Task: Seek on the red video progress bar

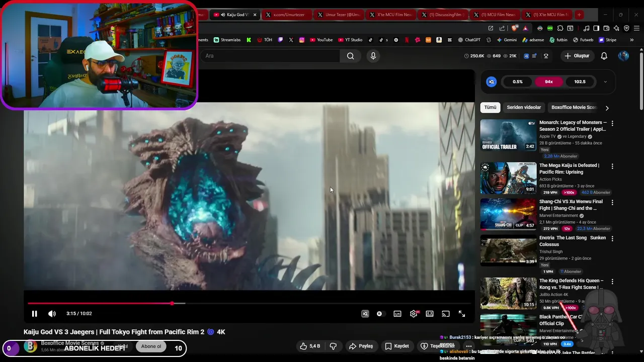Action: pos(249,303)
